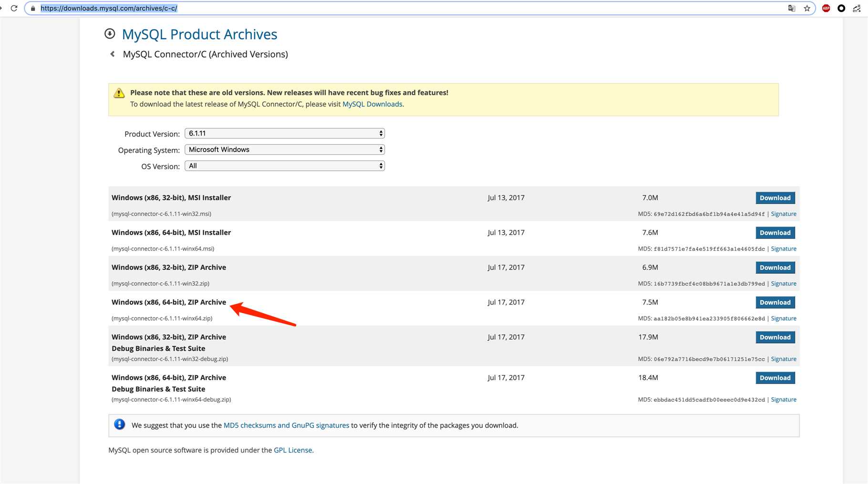The height and width of the screenshot is (484, 868).
Task: Open the translate page icon
Action: pos(792,8)
